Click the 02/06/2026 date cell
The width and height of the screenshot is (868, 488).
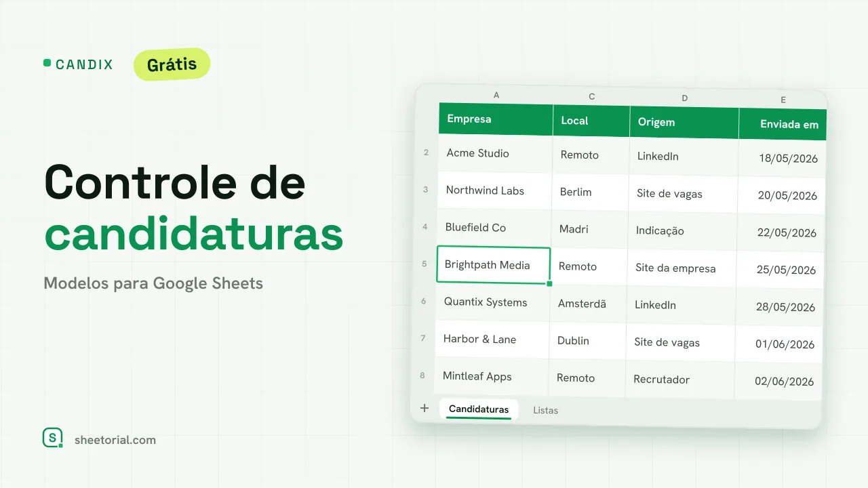point(778,382)
